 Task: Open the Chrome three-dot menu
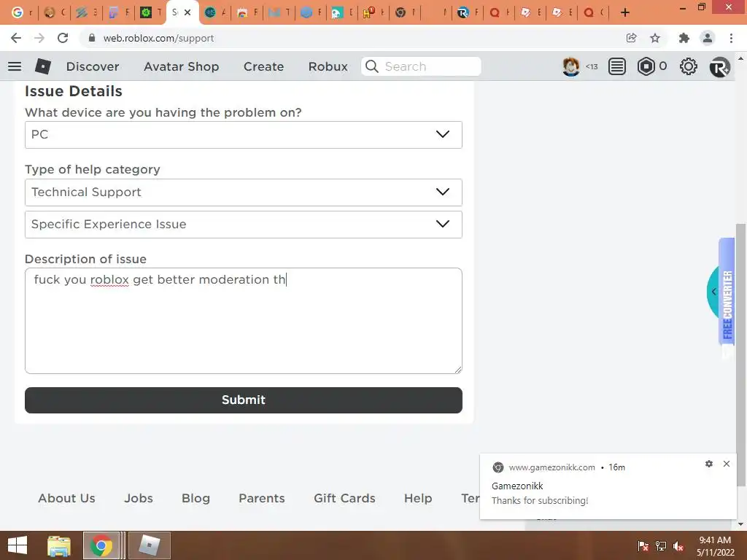731,38
